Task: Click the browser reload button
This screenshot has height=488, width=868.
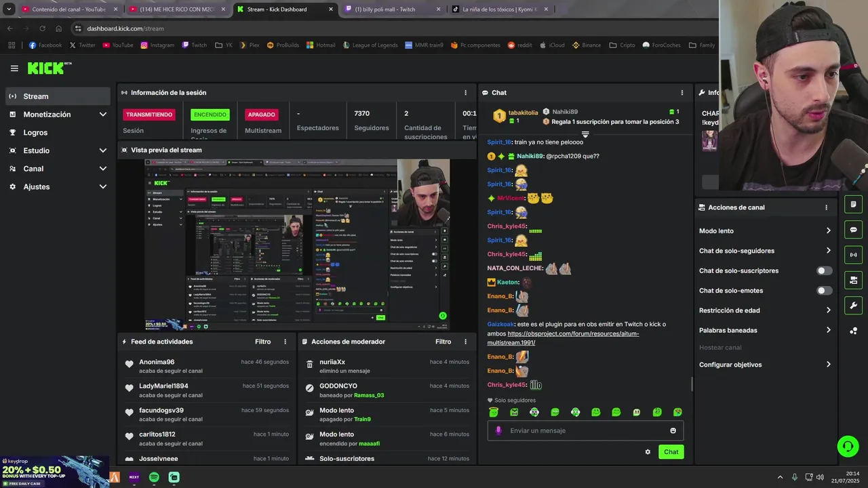Action: [42, 28]
